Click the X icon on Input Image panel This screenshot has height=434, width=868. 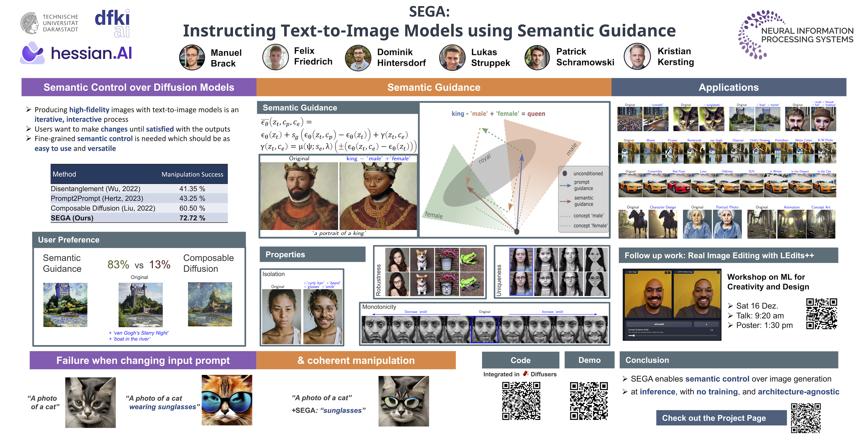(x=669, y=273)
